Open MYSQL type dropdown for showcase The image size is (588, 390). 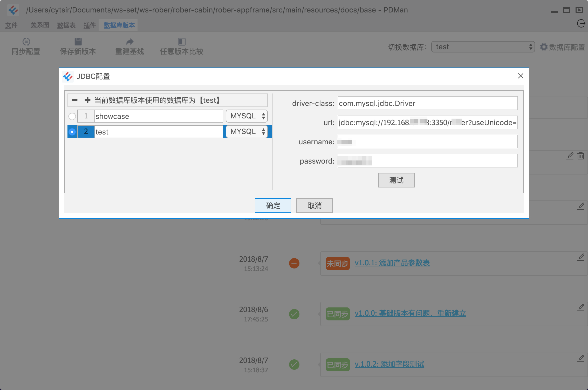pos(247,116)
